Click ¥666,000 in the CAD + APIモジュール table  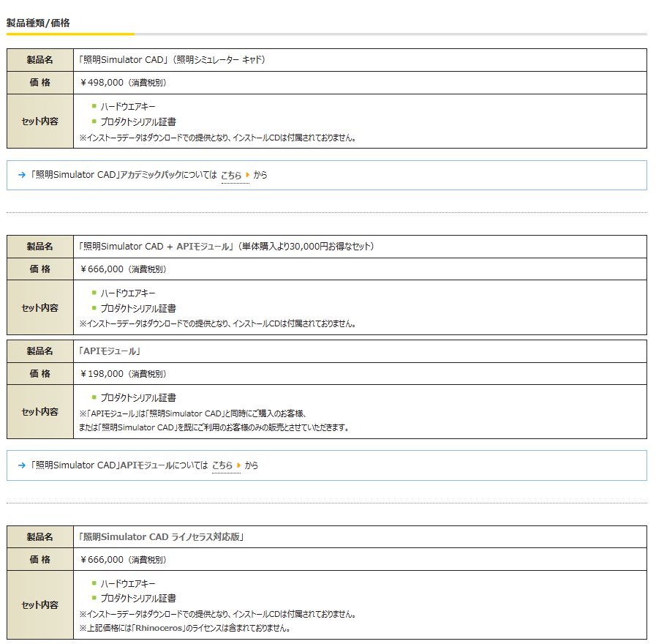click(102, 269)
